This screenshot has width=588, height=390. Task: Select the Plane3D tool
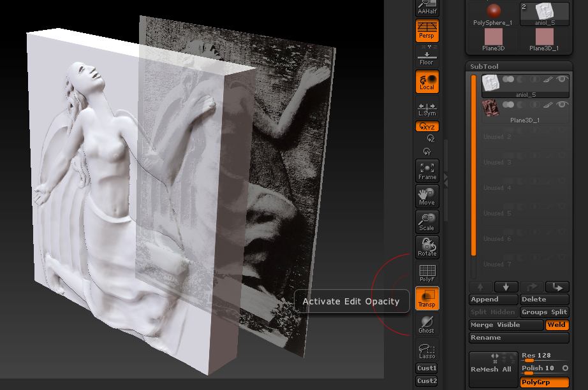click(493, 40)
